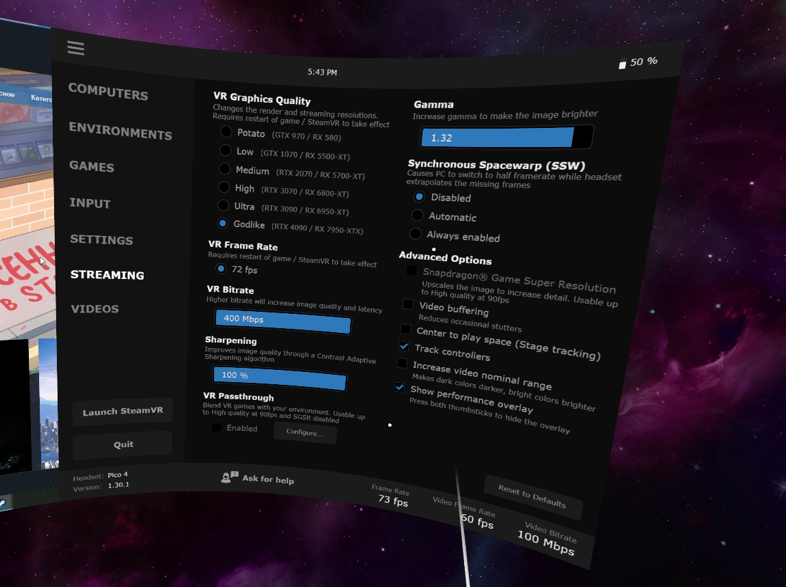
Task: Click the Headset Pico 4 label
Action: (100, 476)
